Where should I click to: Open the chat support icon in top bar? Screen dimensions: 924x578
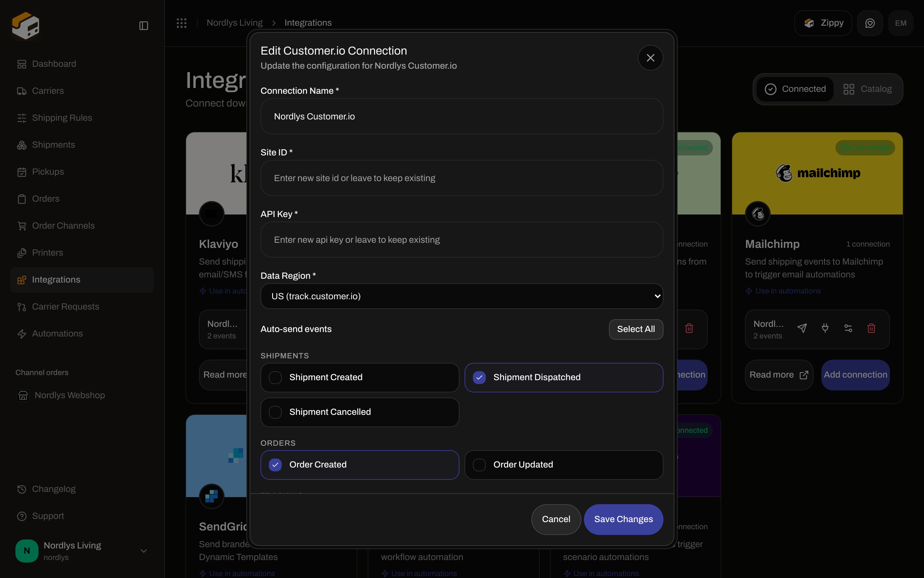click(870, 23)
